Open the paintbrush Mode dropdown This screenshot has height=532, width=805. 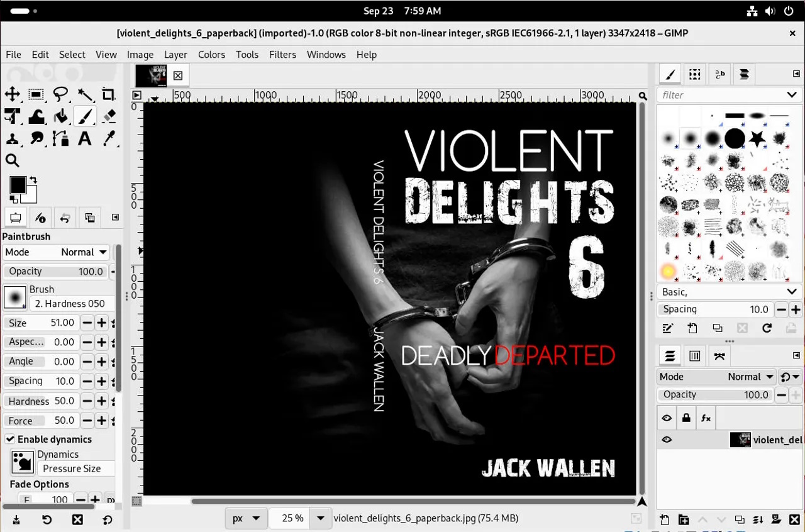pos(56,252)
